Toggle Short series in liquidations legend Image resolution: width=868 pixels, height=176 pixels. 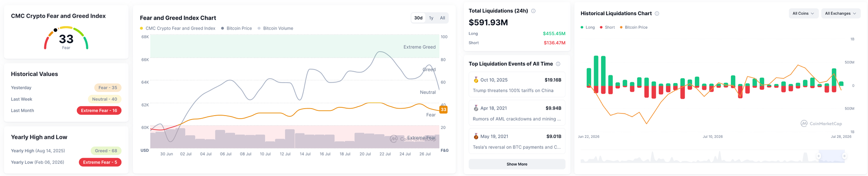click(x=607, y=27)
